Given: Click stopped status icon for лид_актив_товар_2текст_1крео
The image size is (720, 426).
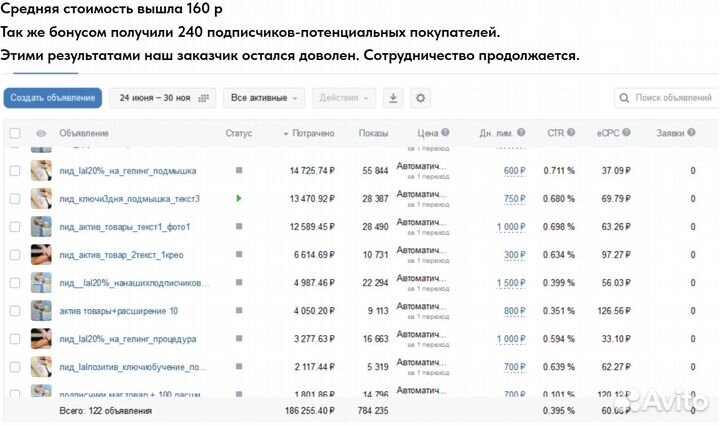Looking at the screenshot, I should click(x=239, y=254).
